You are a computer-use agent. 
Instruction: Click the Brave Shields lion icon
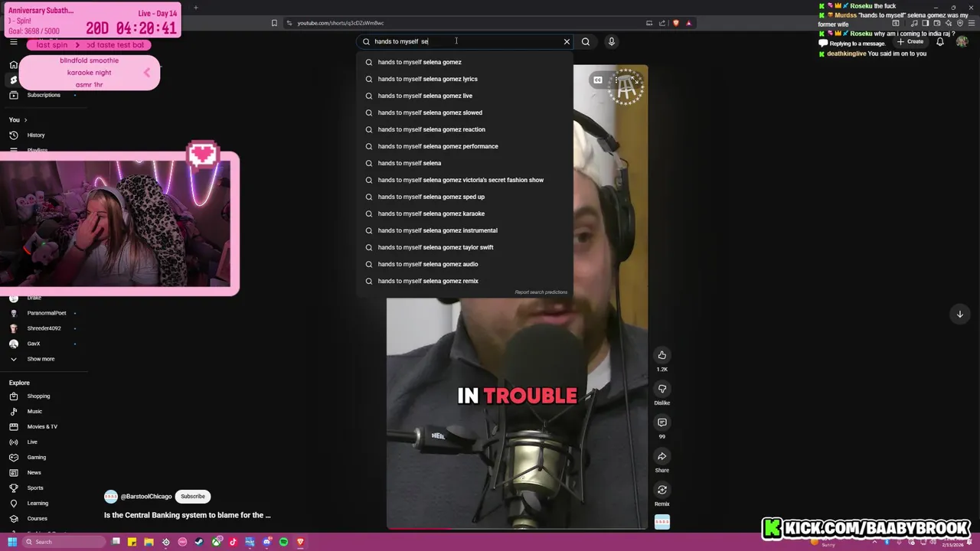[676, 23]
